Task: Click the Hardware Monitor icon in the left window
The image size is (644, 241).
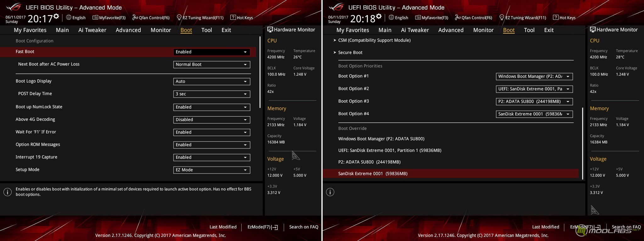Action: [270, 30]
